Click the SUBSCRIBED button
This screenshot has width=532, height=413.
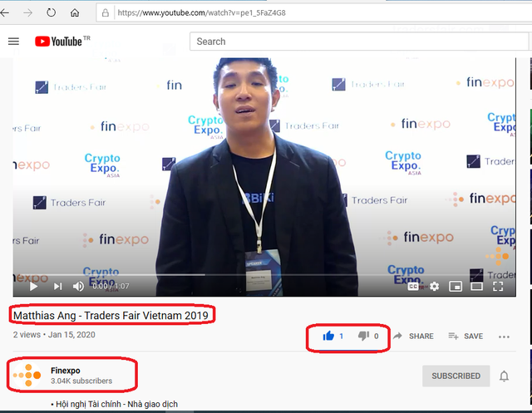tap(456, 376)
